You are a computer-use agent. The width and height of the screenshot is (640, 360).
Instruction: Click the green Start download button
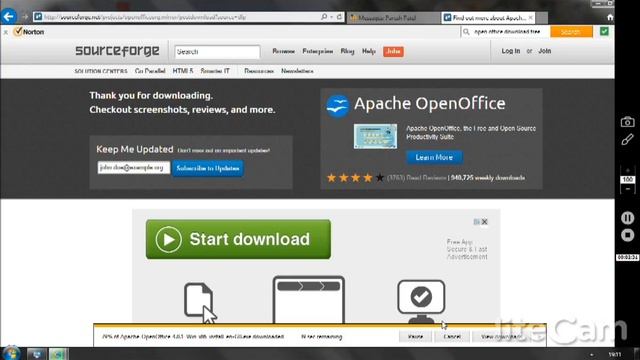(x=238, y=239)
